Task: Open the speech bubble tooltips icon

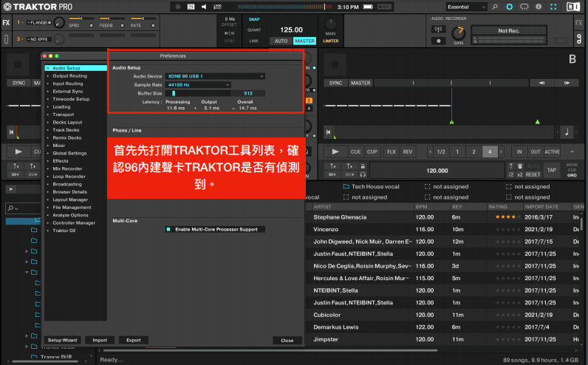Action: point(524,7)
